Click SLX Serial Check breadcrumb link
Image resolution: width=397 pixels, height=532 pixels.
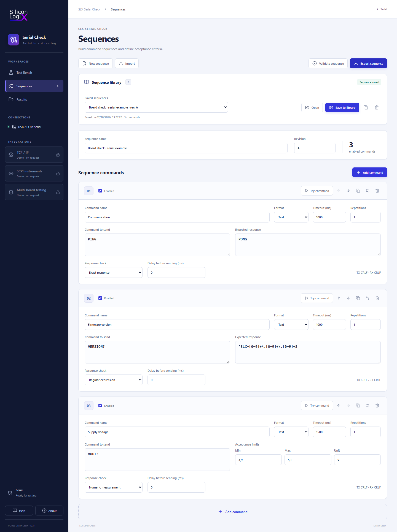[89, 9]
